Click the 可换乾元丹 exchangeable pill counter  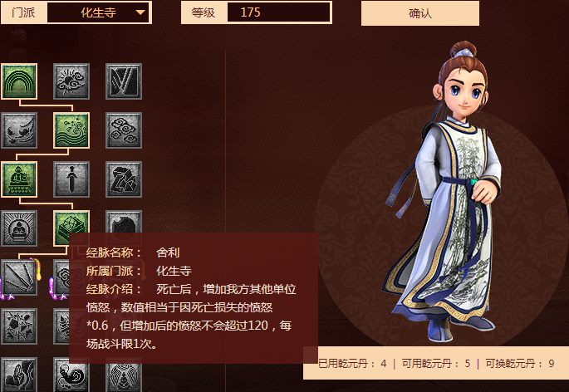(x=520, y=363)
